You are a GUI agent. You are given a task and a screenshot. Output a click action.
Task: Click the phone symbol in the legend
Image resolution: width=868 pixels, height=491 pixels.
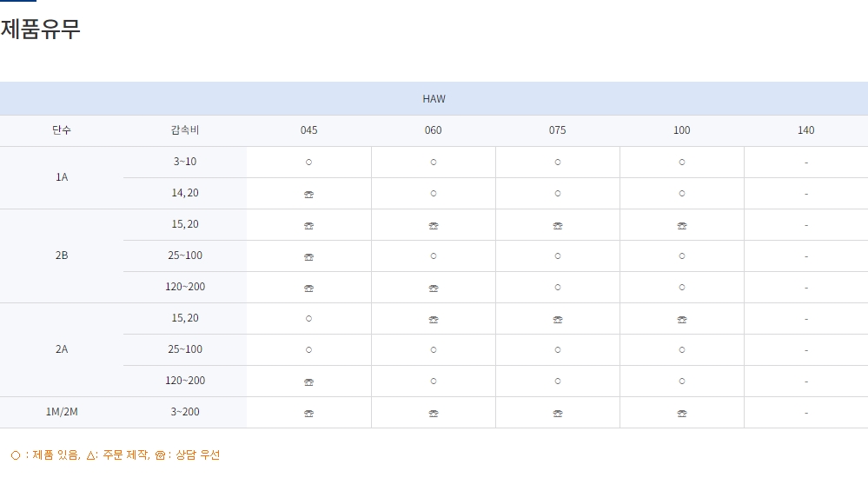pos(160,455)
